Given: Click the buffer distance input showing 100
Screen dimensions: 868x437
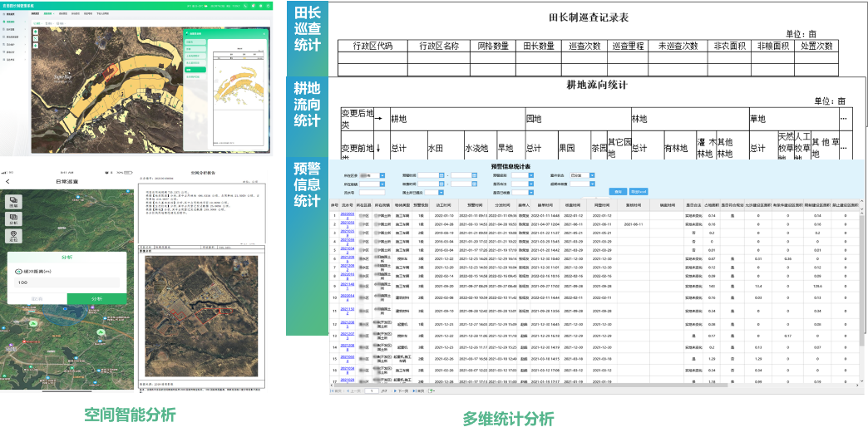Looking at the screenshot, I should coord(67,283).
